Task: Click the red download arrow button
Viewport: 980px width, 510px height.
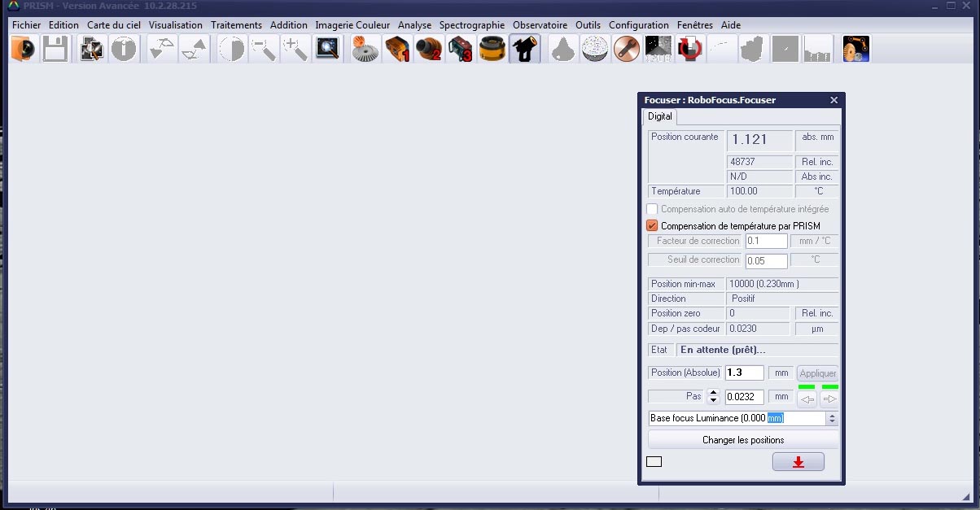Action: pyautogui.click(x=798, y=462)
